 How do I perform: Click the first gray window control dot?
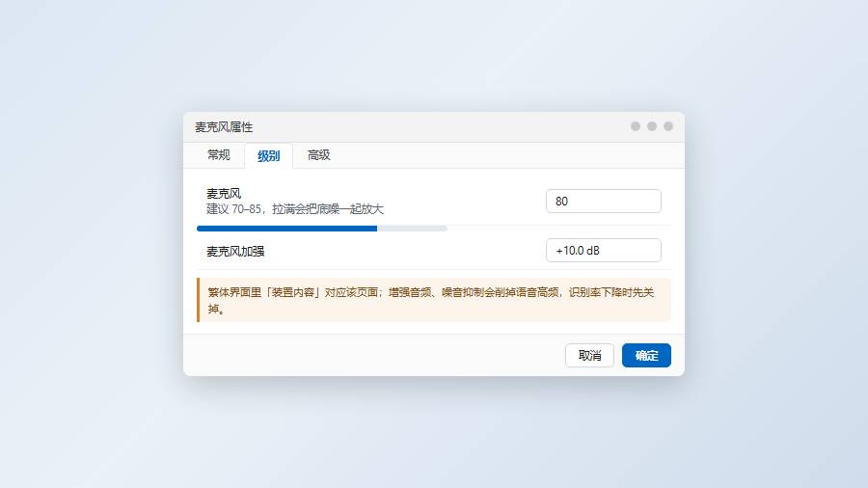tap(636, 126)
